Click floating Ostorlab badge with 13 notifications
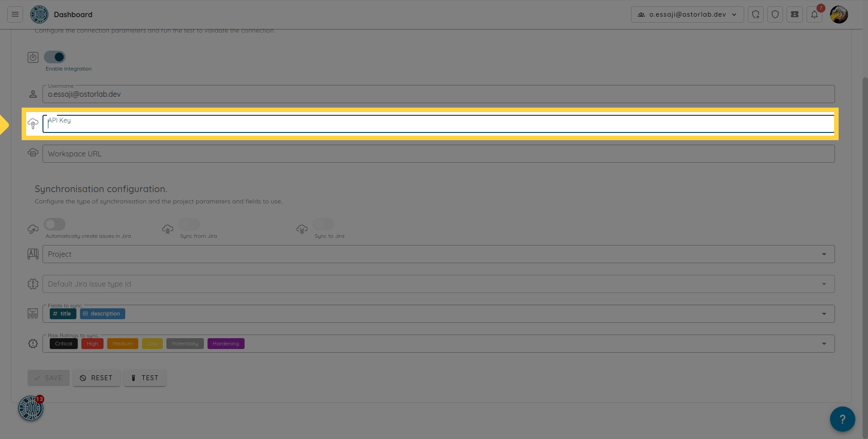The height and width of the screenshot is (439, 868). (x=31, y=408)
